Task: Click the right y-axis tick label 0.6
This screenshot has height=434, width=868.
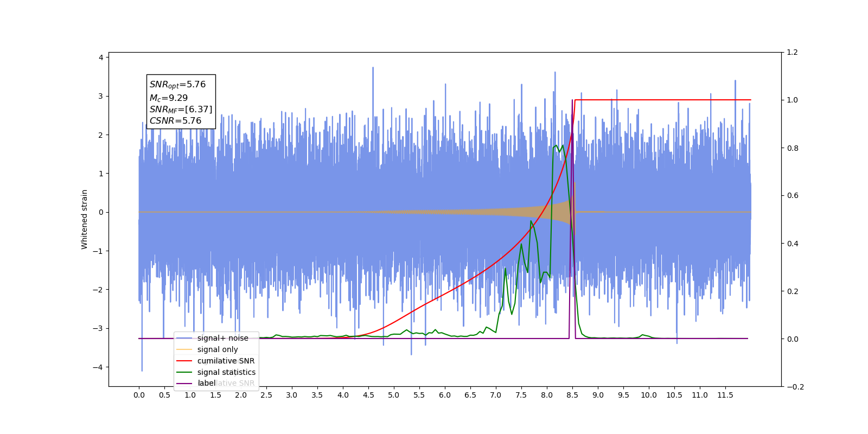Action: (792, 196)
